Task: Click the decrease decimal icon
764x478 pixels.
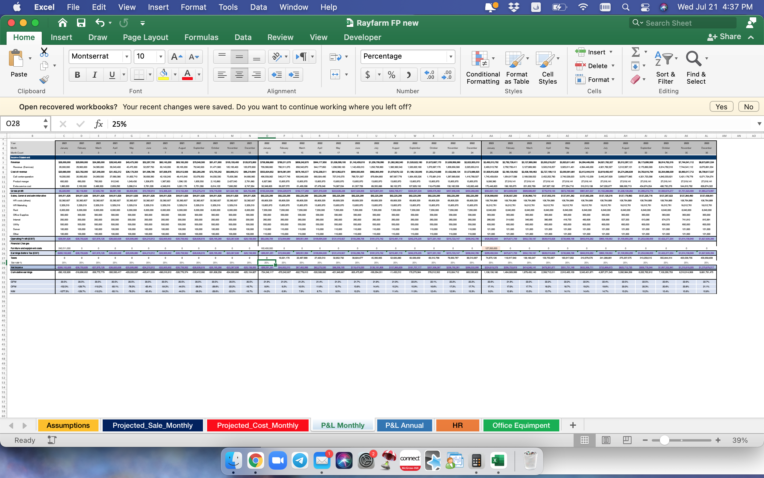Action: pos(447,75)
